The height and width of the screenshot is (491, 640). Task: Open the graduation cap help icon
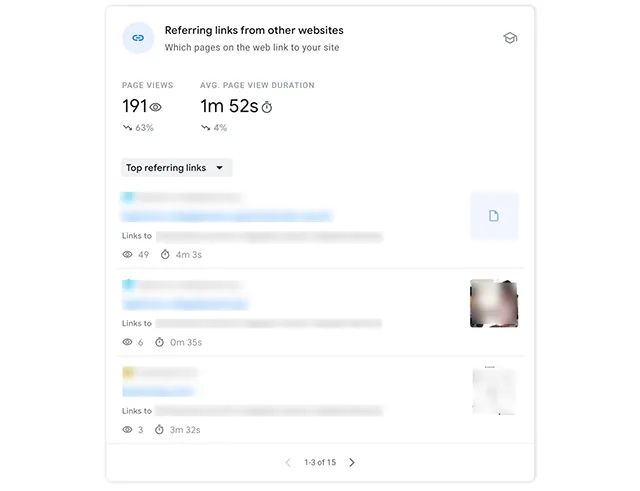tap(510, 38)
